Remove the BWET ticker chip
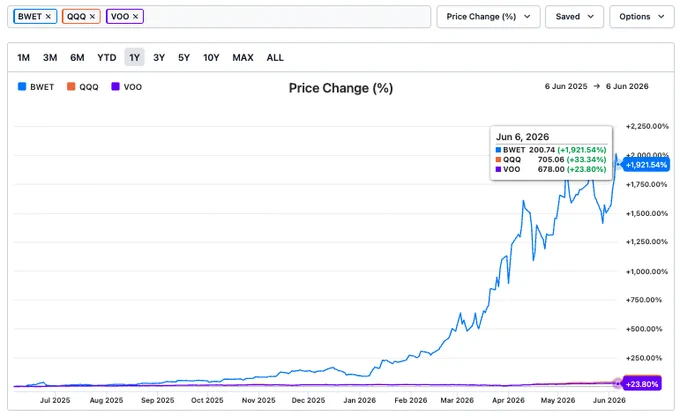This screenshot has width=680, height=416. tap(48, 16)
